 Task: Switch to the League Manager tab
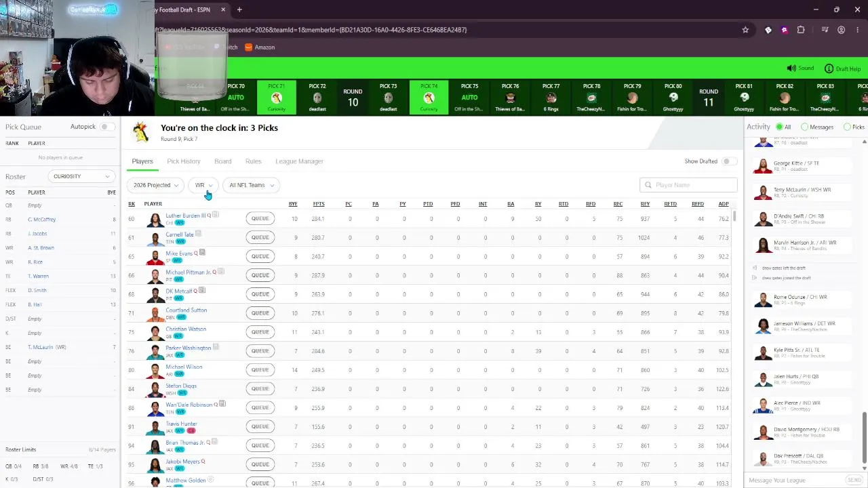(299, 161)
